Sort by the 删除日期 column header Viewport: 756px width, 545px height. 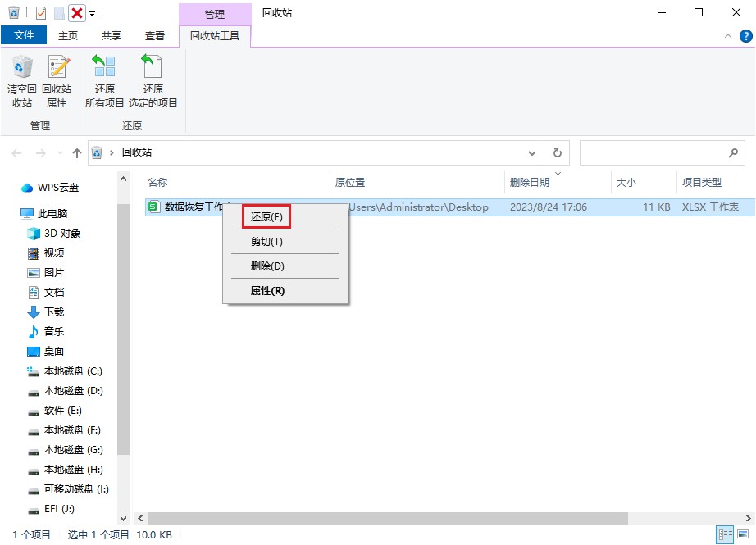tap(530, 183)
